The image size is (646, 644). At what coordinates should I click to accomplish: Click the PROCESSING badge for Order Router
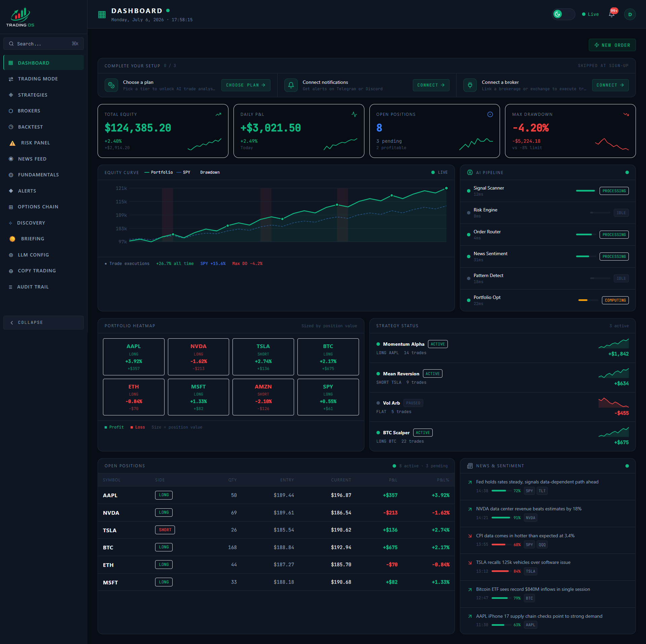(x=614, y=235)
